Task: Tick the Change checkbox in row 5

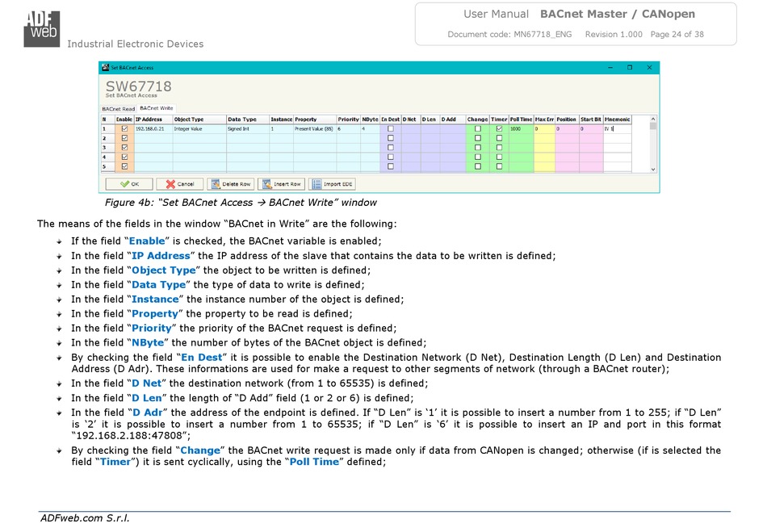Action: 478,166
